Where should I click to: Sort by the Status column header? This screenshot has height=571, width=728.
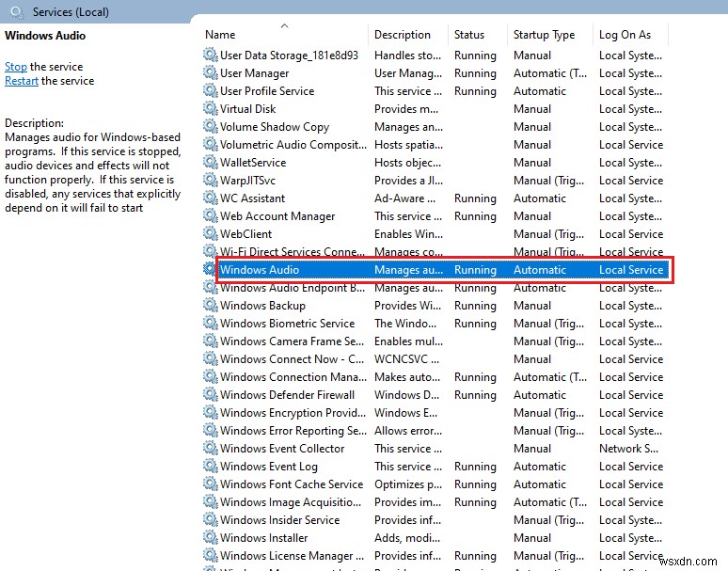pos(469,35)
